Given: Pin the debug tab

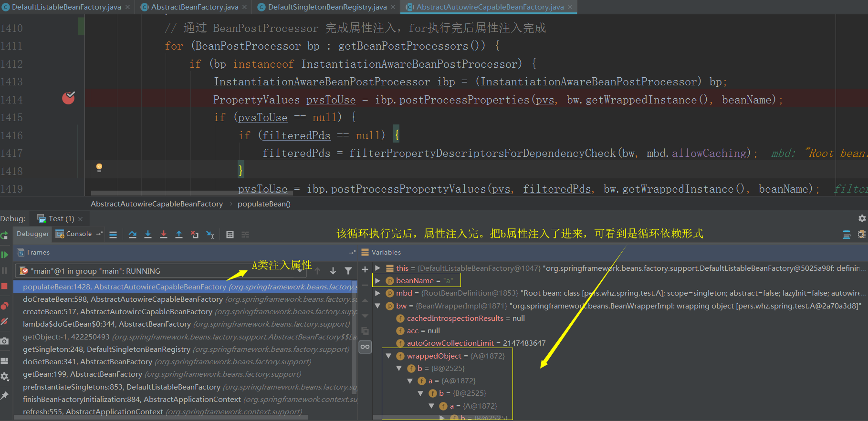Looking at the screenshot, I should click(x=4, y=396).
